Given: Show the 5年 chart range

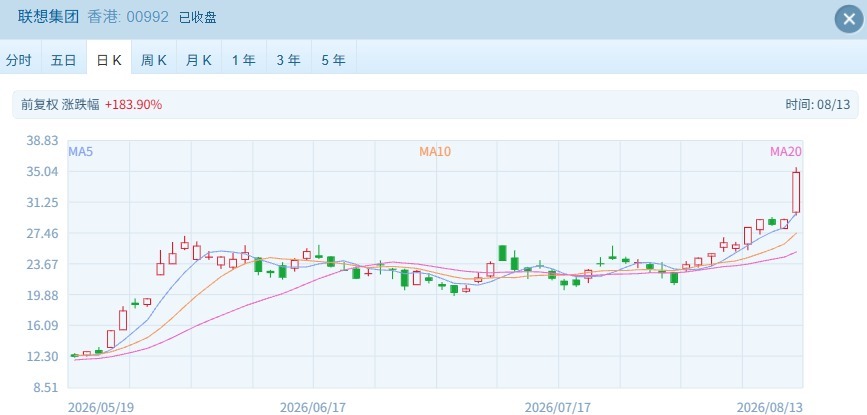Looking at the screenshot, I should click(333, 60).
